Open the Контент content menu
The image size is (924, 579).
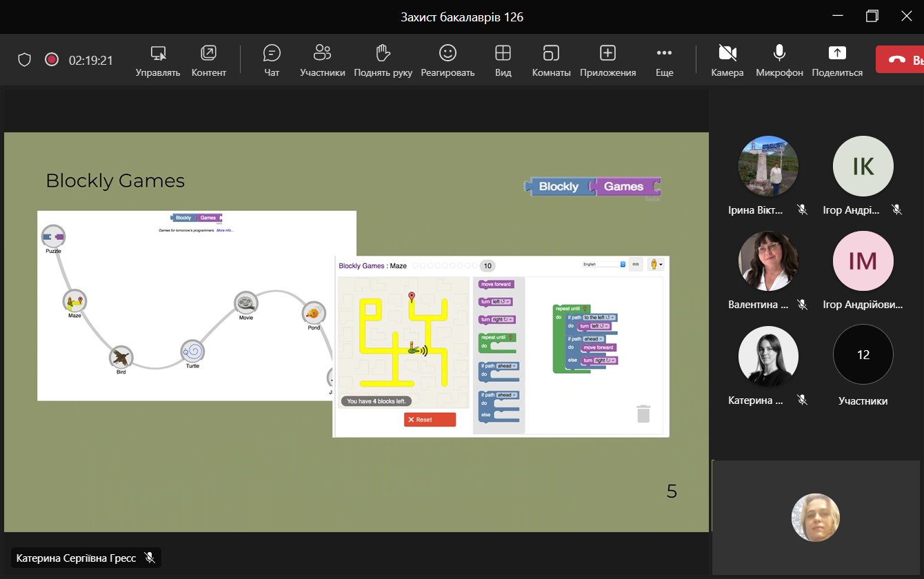208,59
